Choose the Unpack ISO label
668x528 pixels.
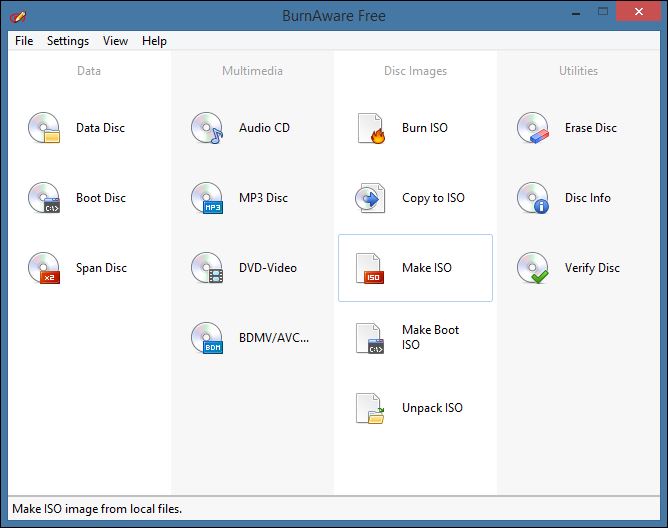pos(432,408)
